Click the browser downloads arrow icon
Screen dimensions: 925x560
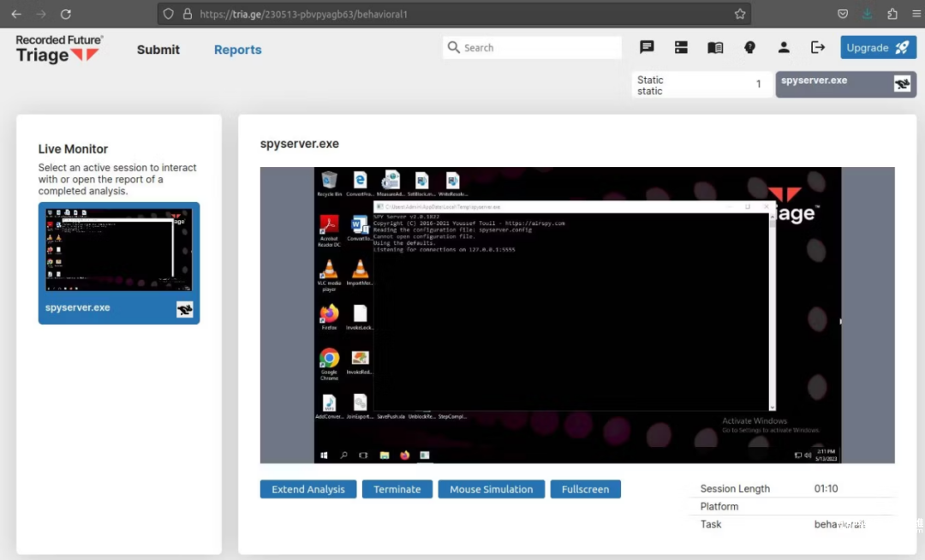click(868, 14)
